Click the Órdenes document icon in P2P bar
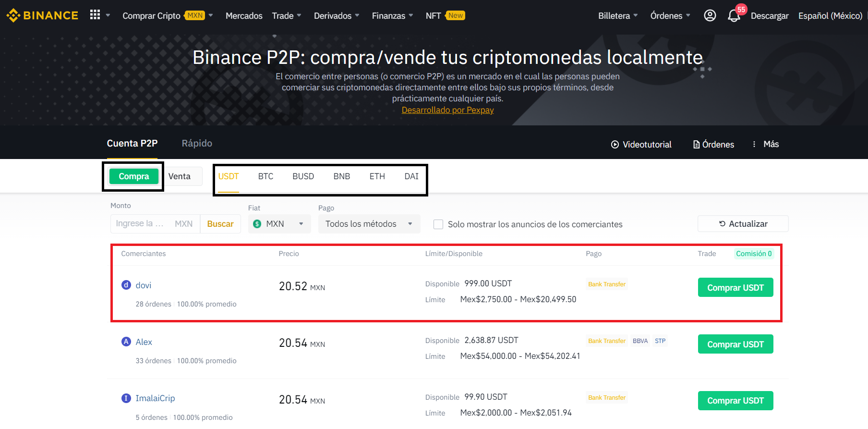This screenshot has width=868, height=429. pos(696,145)
